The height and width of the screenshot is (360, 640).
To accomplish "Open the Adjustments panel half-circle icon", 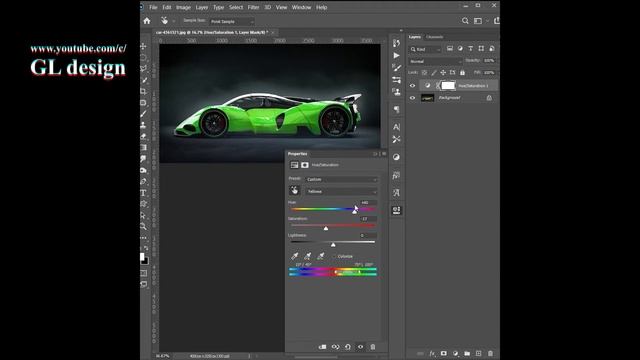I will tap(396, 157).
